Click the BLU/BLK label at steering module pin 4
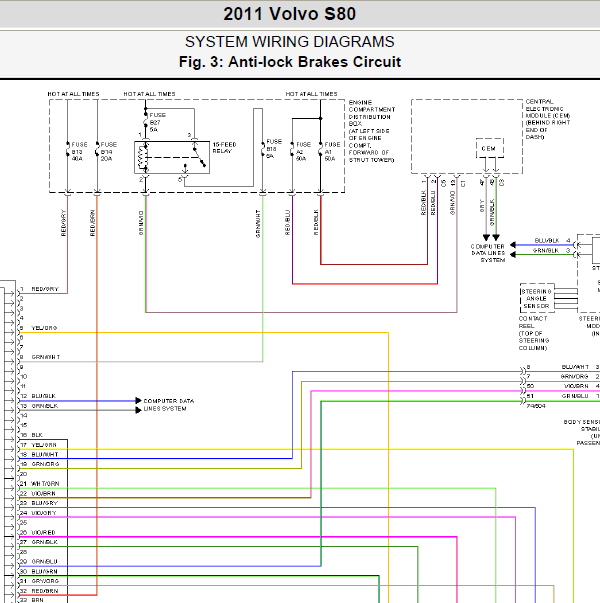The width and height of the screenshot is (600, 603). point(547,240)
